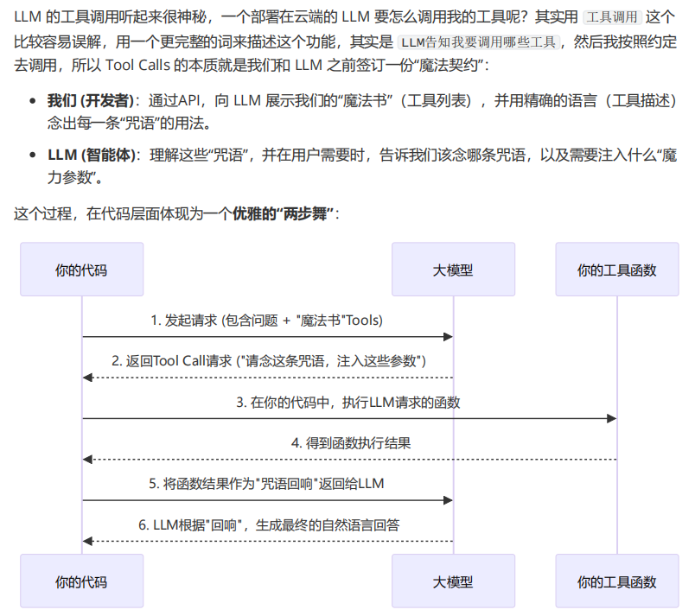The width and height of the screenshot is (695, 616).
Task: Click bold text '我们 (开发者)'
Action: (91, 100)
